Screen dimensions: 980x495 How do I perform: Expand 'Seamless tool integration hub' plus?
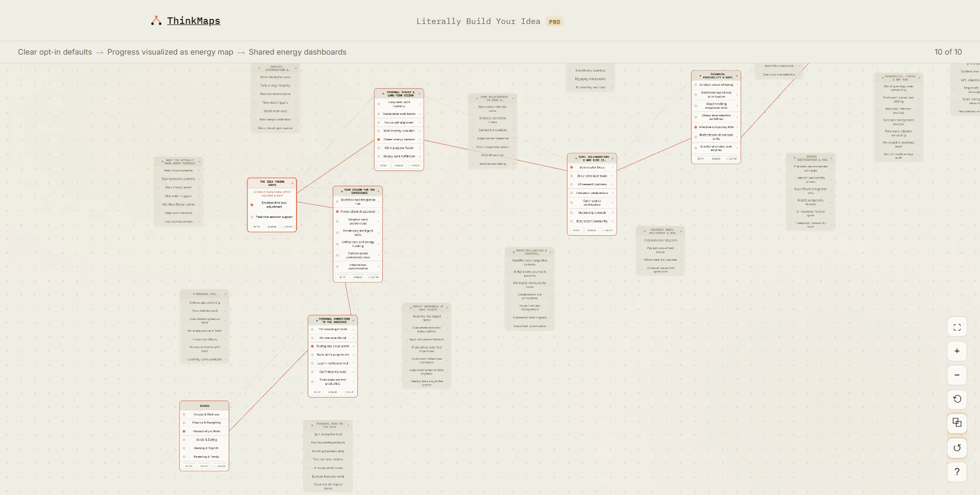click(378, 202)
